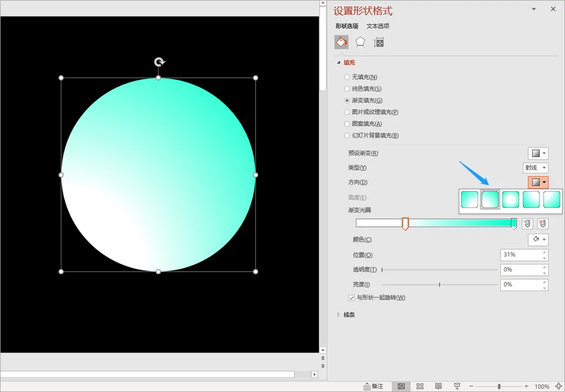Select Pattern fill (图案填充) option
This screenshot has width=565, height=392.
(x=363, y=123)
